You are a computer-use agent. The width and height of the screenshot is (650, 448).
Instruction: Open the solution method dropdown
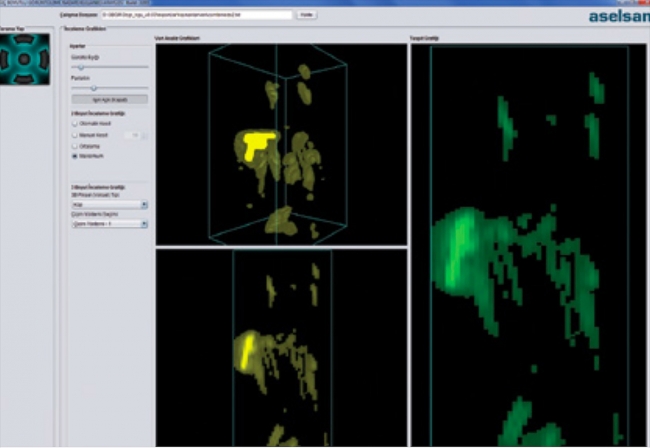109,225
